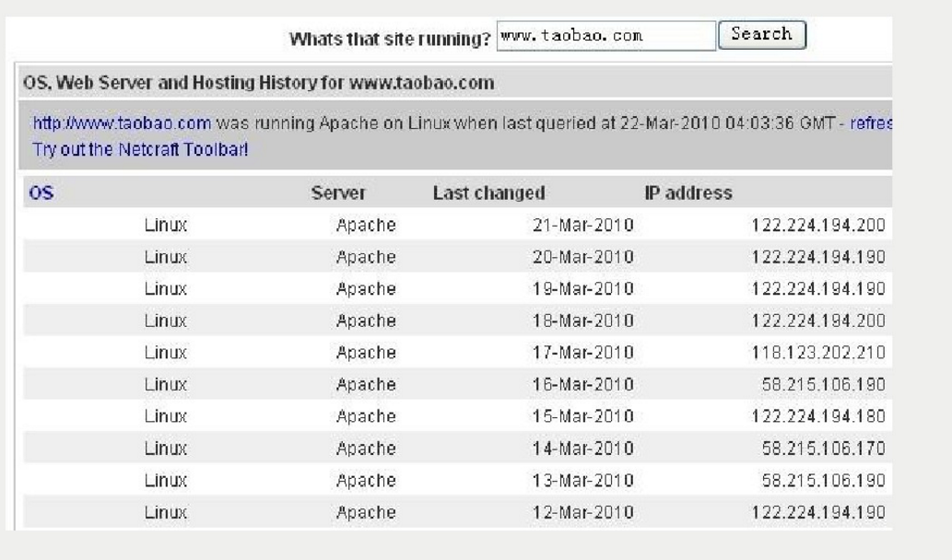
Task: Select the Last changed column header
Action: (x=488, y=192)
